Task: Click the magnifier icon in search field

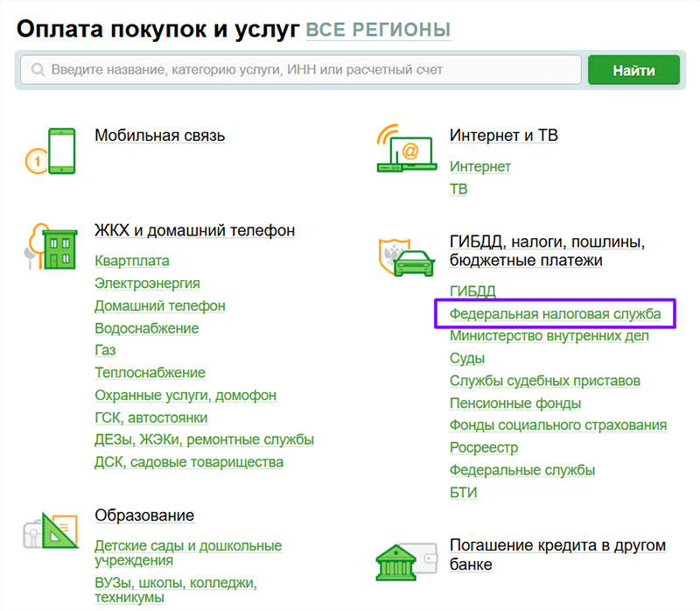Action: (x=38, y=70)
